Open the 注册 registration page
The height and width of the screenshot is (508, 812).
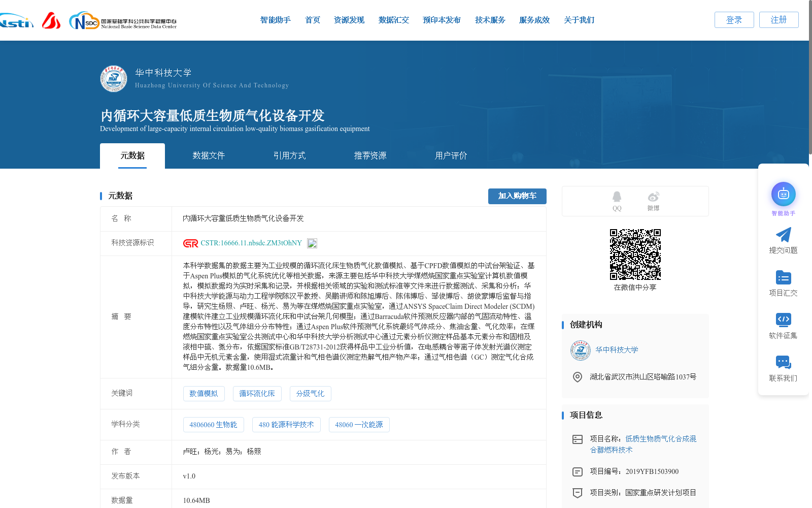click(778, 19)
